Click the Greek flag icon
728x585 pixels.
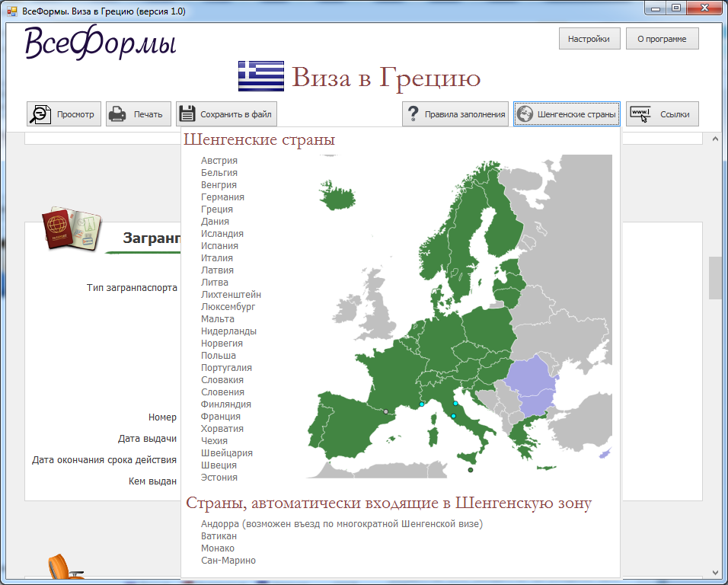click(x=260, y=77)
